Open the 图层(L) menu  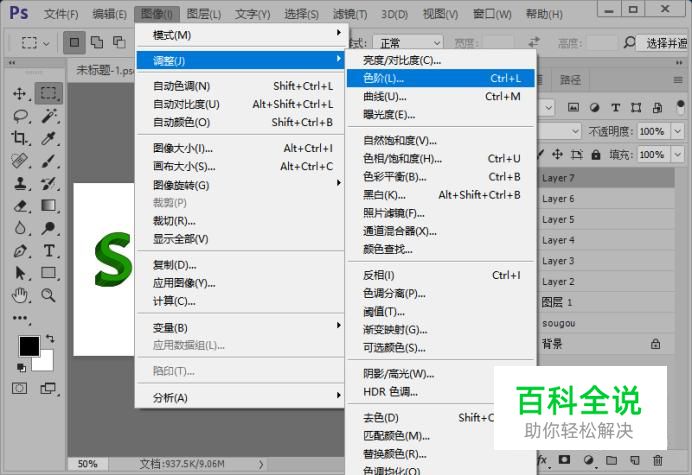[204, 14]
